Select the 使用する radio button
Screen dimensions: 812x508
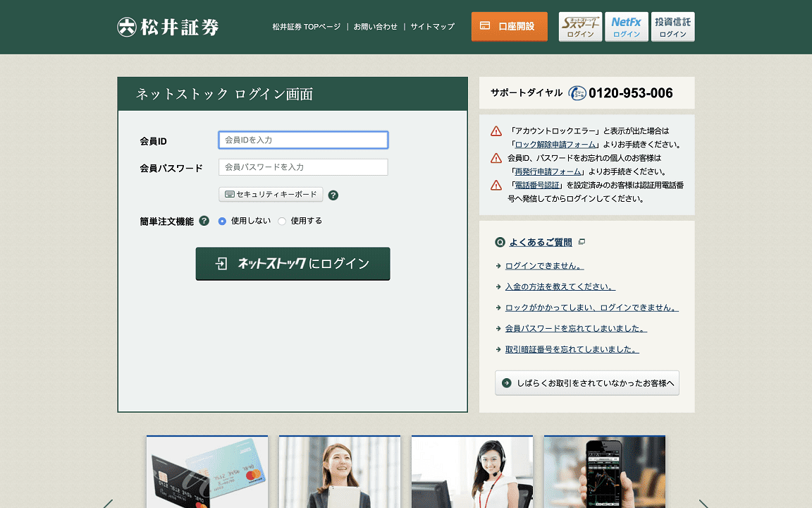coord(282,221)
